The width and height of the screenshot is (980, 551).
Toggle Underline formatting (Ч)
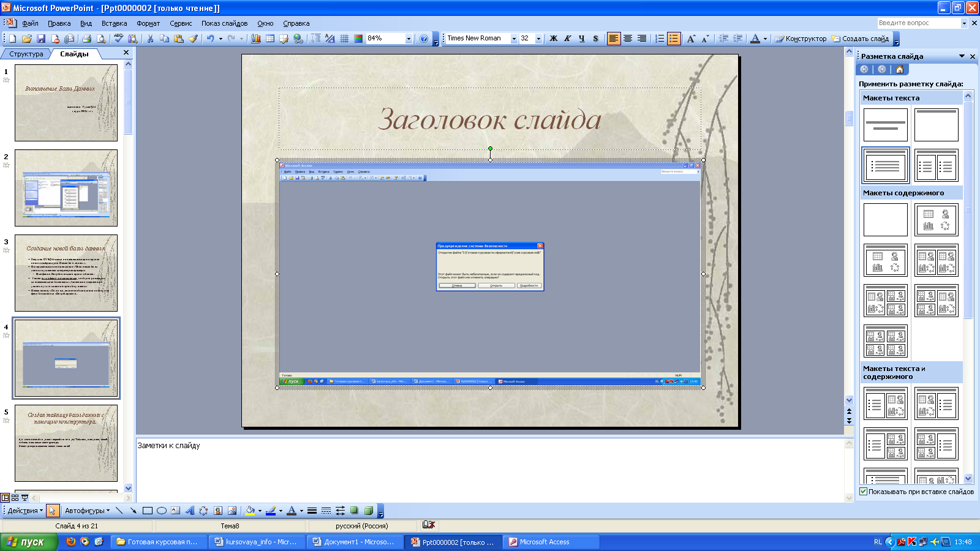(x=581, y=39)
